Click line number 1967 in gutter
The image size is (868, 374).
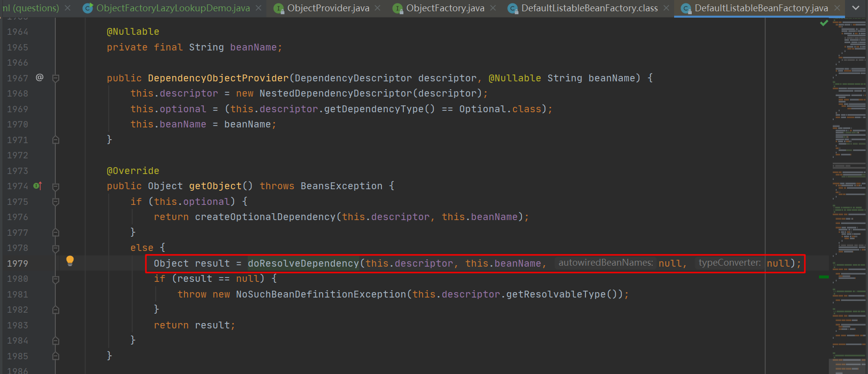click(x=18, y=78)
